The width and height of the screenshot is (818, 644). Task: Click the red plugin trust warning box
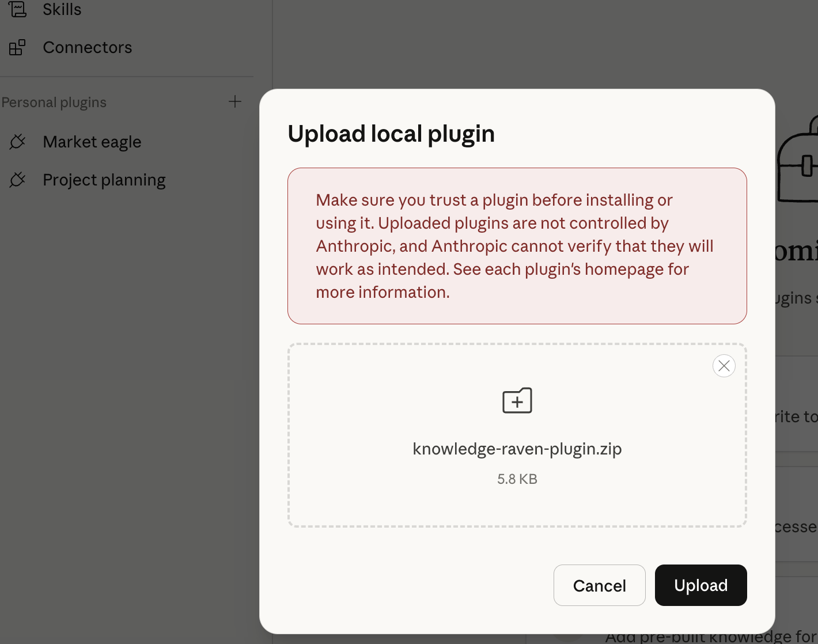pyautogui.click(x=517, y=246)
